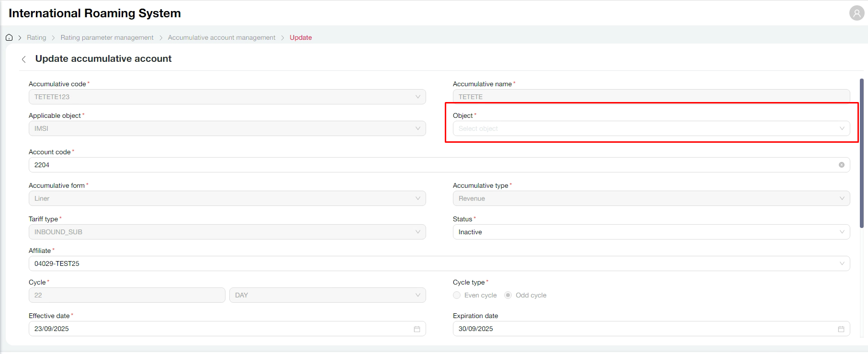Expand the Accumulative code dropdown
Viewport: 868px width, 354px height.
227,97
